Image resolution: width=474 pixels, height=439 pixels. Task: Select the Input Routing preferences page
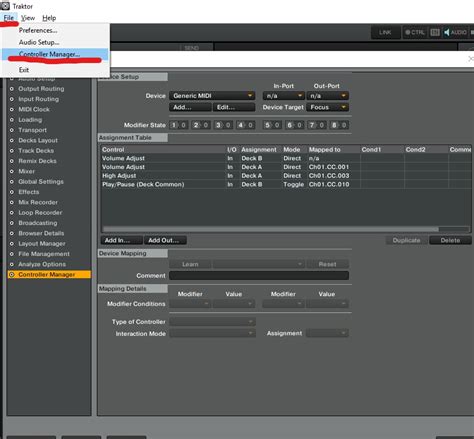39,99
